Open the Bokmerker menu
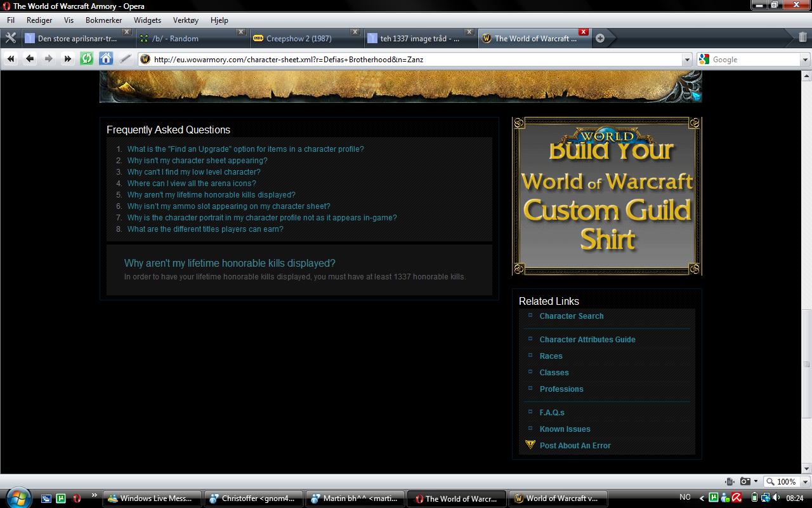812x508 pixels. click(103, 20)
